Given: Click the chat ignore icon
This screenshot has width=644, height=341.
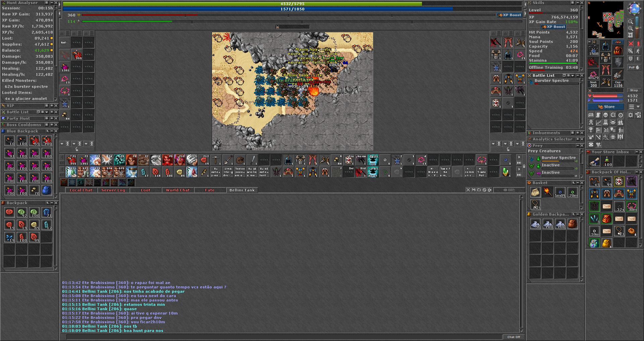Looking at the screenshot, I should 484,190.
